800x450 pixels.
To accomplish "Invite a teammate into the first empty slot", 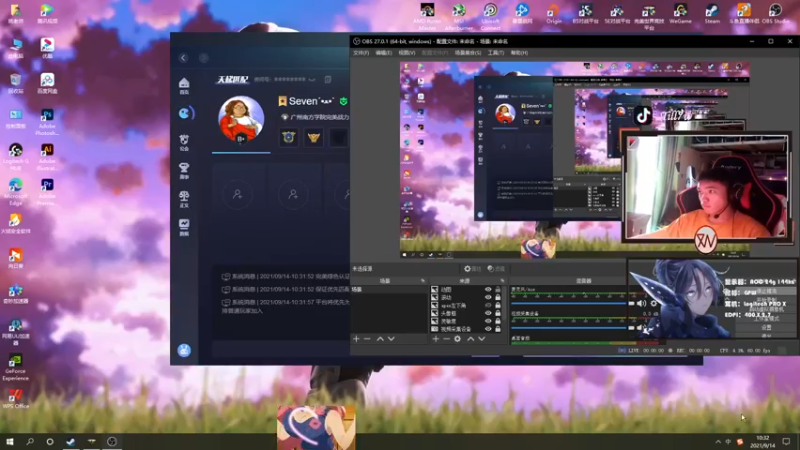I will coord(237,194).
